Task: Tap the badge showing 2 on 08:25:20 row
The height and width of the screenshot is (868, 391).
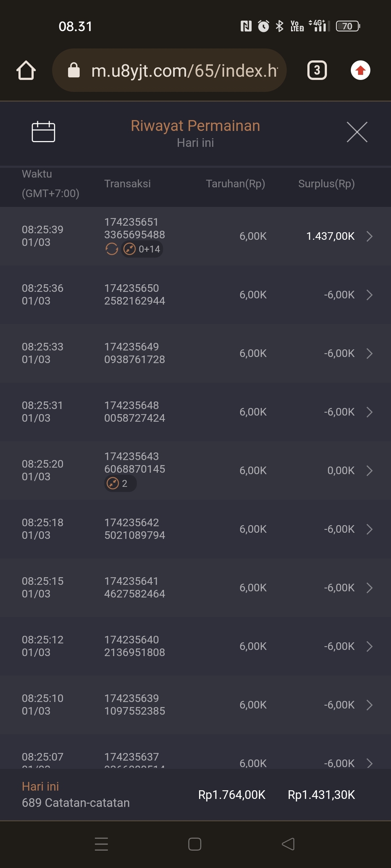Action: 120,484
